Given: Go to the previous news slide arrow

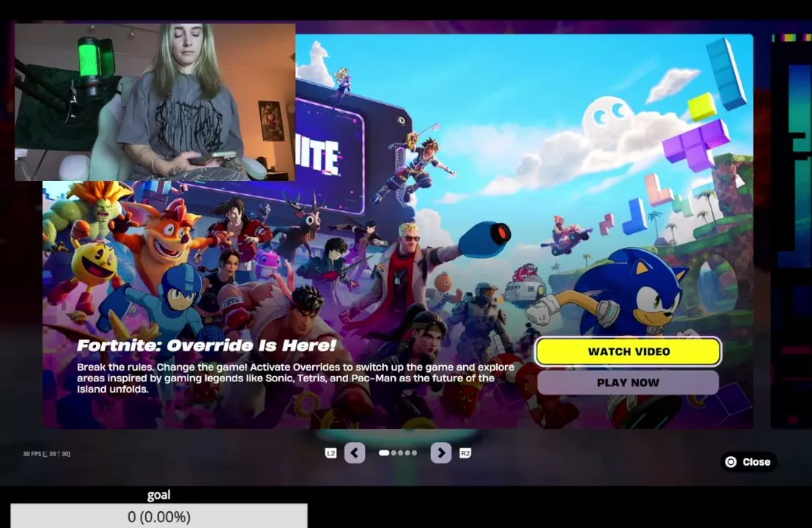Looking at the screenshot, I should click(x=355, y=453).
